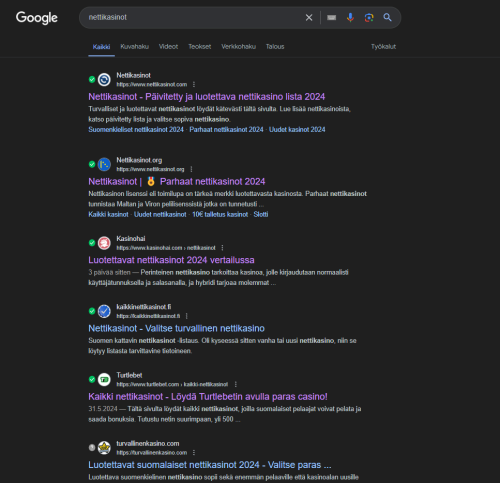Click green check badge beside Nettikasinot.org result
Screen dimensions: 500x483
pyautogui.click(x=92, y=164)
